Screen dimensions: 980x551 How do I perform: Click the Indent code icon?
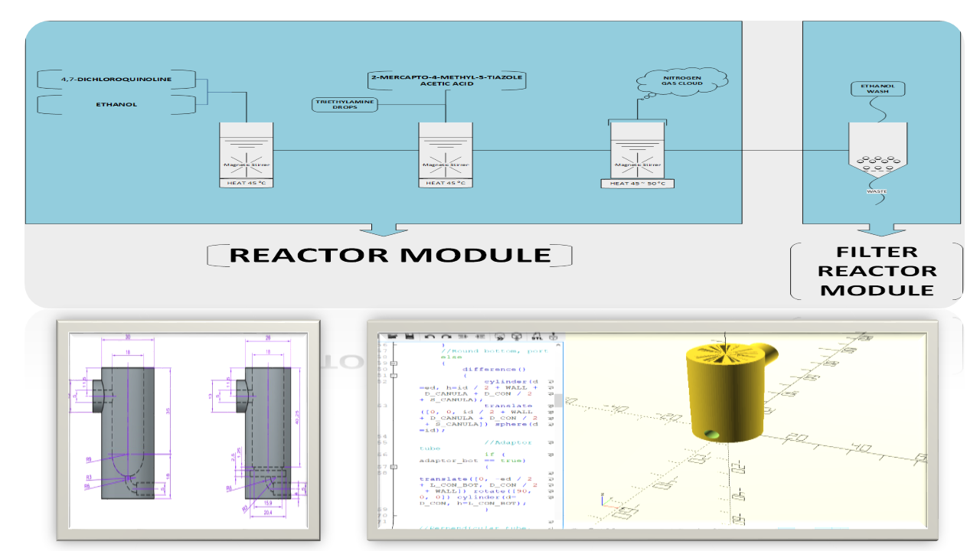point(480,336)
